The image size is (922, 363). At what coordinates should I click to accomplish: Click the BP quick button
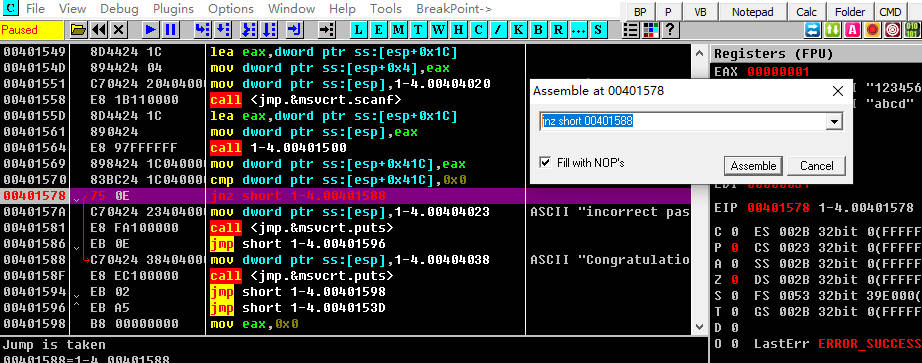[640, 12]
